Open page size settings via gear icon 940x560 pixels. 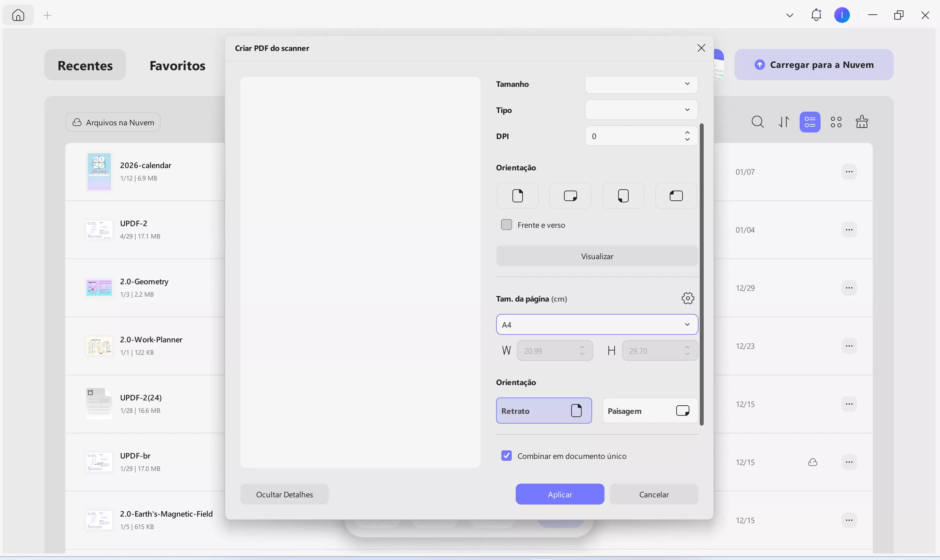point(688,298)
